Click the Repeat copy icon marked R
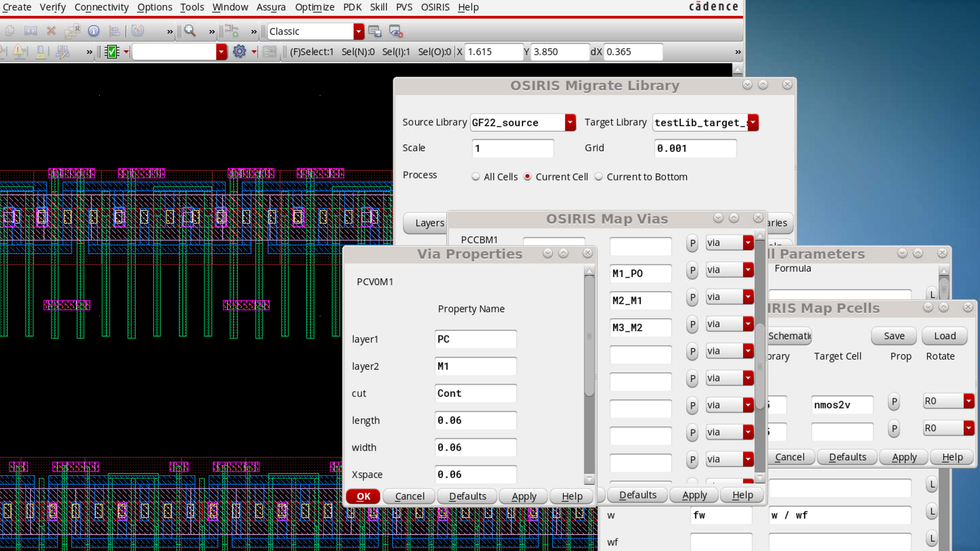Viewport: 980px width, 551px height. 72,31
